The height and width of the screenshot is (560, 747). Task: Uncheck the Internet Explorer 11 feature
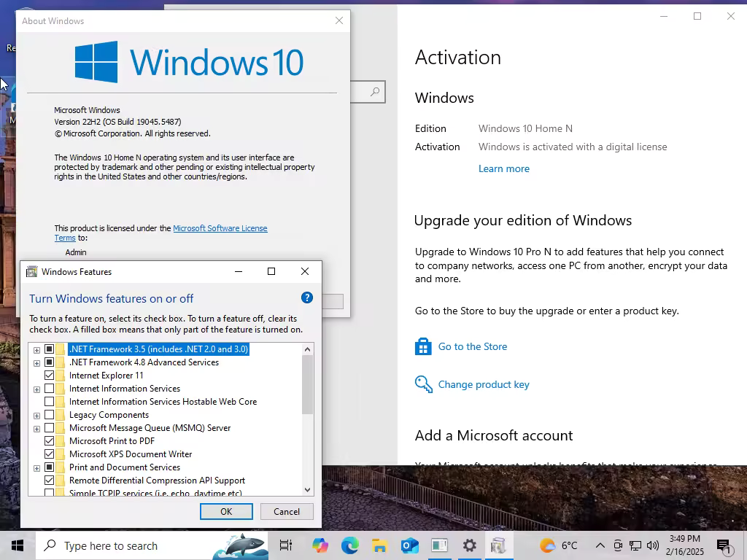tap(49, 376)
